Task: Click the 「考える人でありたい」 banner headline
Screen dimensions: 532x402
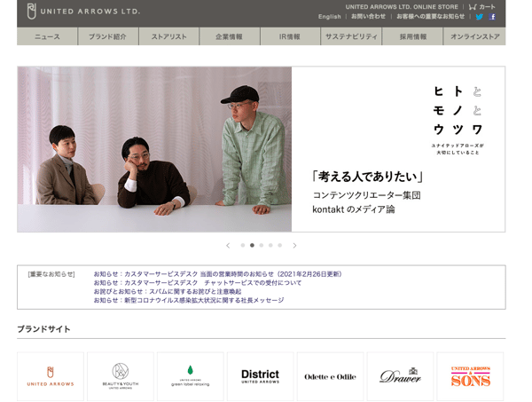Action: click(368, 177)
